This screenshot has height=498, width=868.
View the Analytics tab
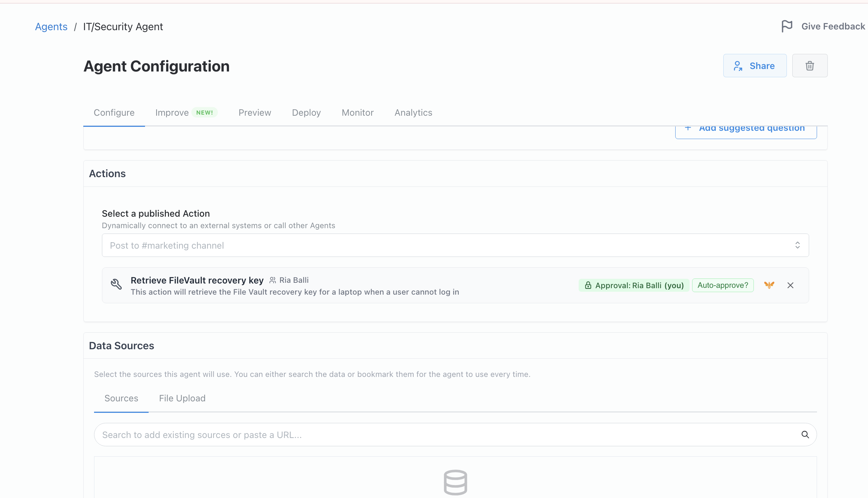pyautogui.click(x=414, y=112)
